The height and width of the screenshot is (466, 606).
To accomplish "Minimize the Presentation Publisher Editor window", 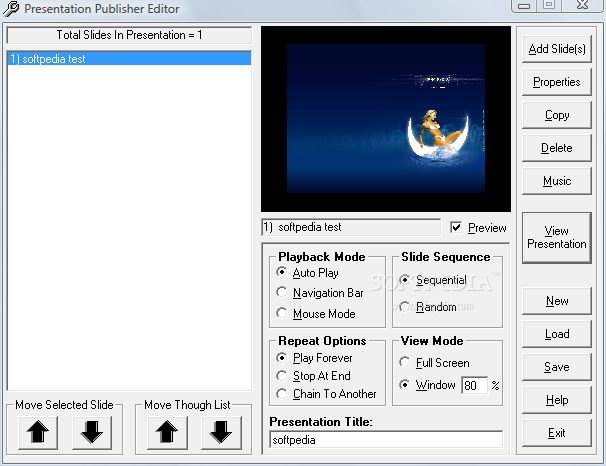I will point(524,5).
